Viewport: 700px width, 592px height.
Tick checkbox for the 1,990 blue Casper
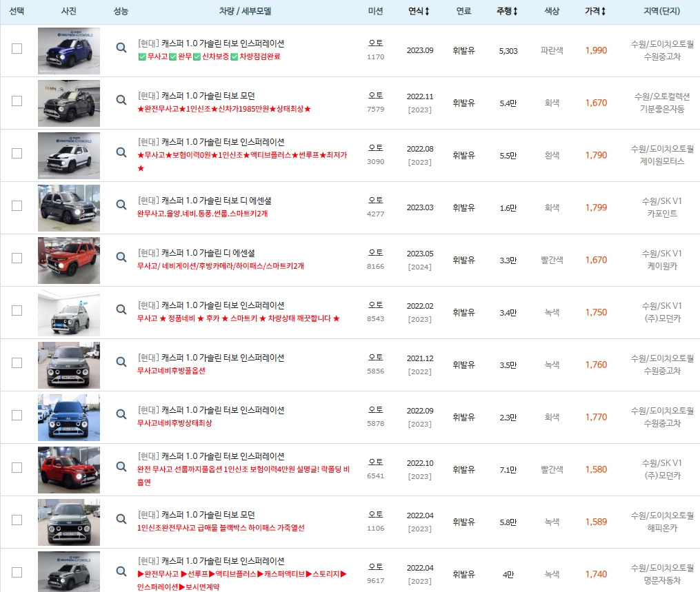click(17, 49)
